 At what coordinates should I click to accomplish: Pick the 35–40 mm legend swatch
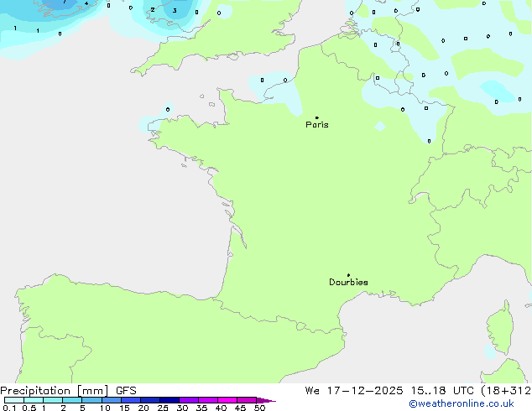click(208, 400)
